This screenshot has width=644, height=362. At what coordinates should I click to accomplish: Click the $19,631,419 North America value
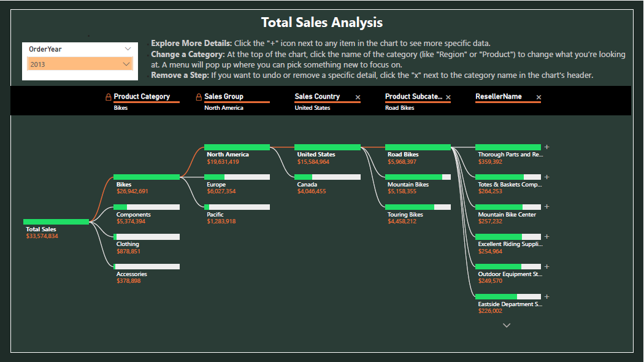[x=223, y=162]
